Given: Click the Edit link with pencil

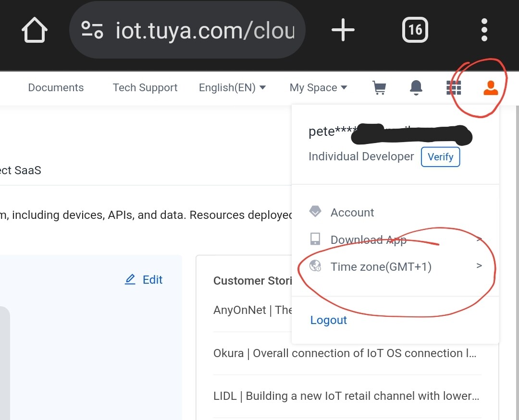Looking at the screenshot, I should click(144, 280).
